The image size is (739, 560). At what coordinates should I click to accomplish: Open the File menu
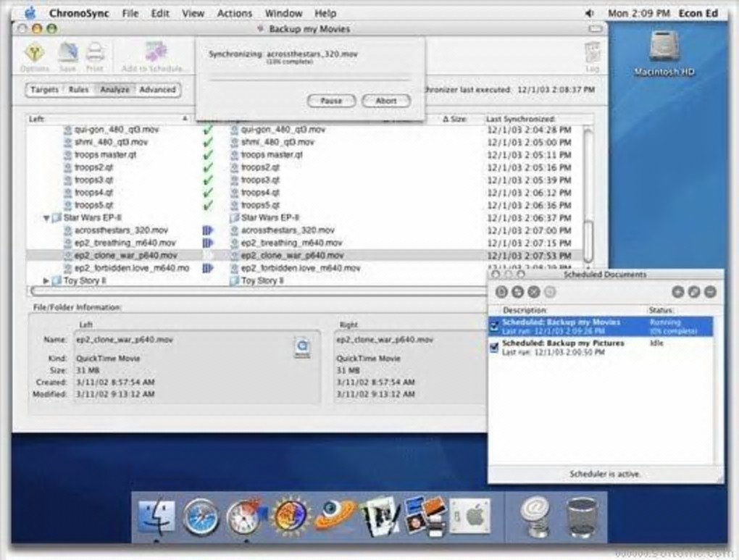tap(130, 14)
